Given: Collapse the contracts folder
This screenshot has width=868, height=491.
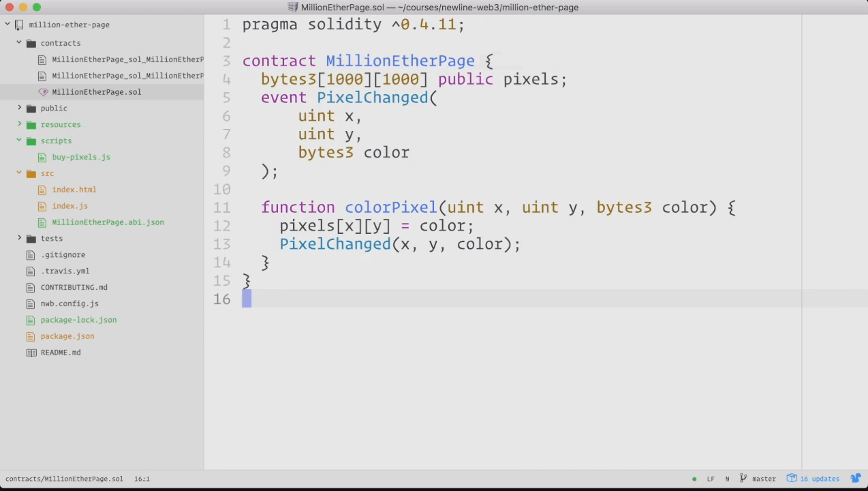Looking at the screenshot, I should click(x=19, y=43).
